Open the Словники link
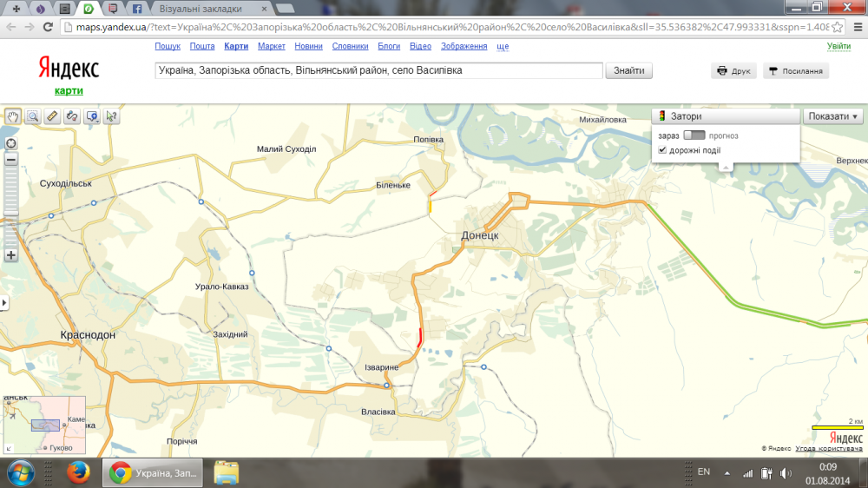 [x=350, y=46]
